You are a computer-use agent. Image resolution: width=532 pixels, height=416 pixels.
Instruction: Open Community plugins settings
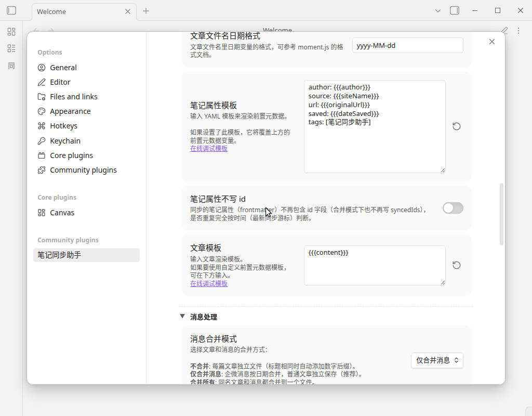[x=87, y=170]
